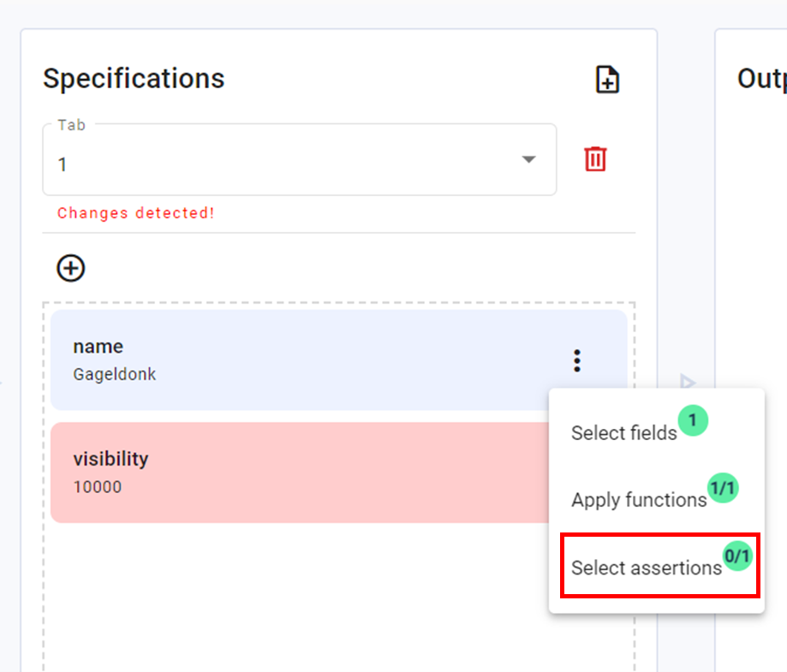Image resolution: width=787 pixels, height=672 pixels.
Task: Click the circled plus add icon
Action: click(x=71, y=268)
